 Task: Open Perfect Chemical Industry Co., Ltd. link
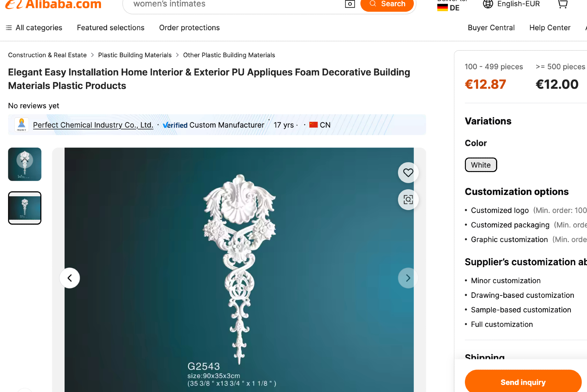(x=93, y=125)
